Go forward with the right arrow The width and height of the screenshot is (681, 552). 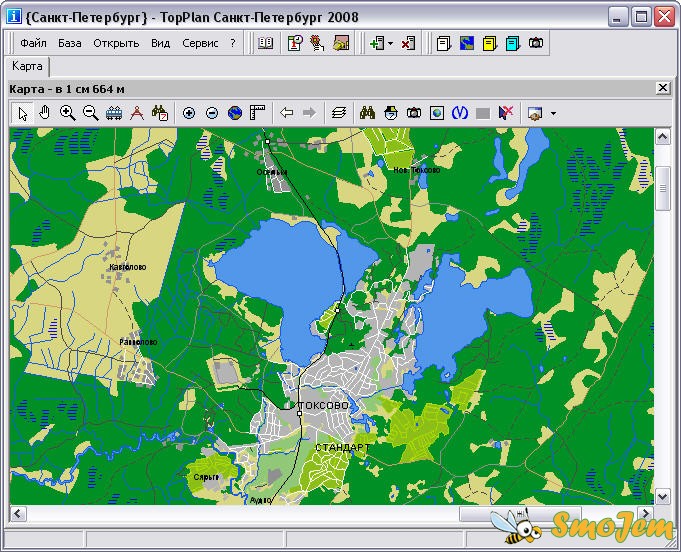click(309, 113)
